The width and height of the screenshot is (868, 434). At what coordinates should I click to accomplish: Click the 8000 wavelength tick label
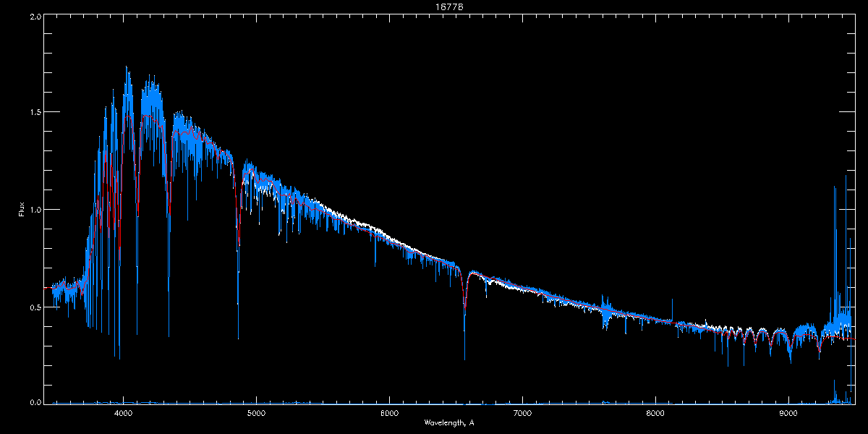(x=655, y=414)
